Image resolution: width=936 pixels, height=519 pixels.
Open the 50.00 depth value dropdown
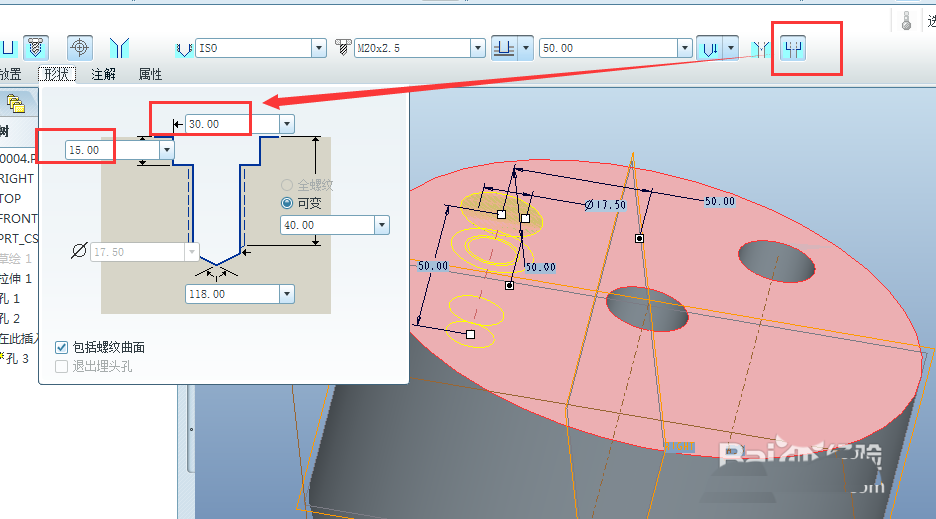[685, 48]
